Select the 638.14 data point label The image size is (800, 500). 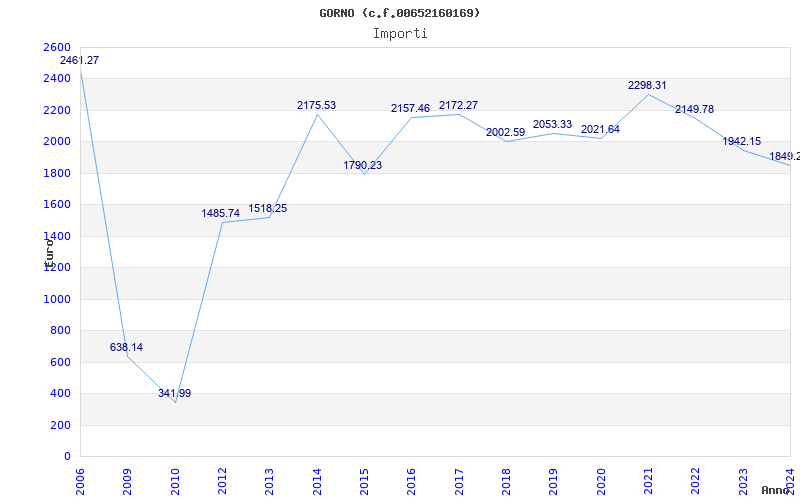click(x=126, y=348)
